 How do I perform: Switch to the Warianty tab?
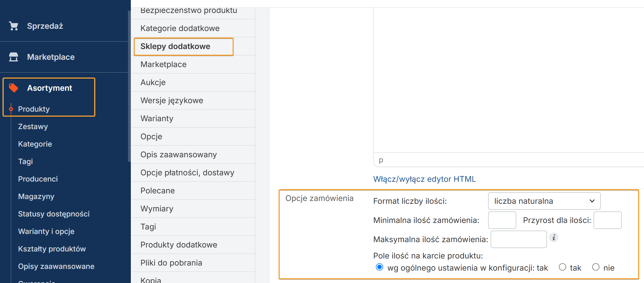[x=157, y=118]
